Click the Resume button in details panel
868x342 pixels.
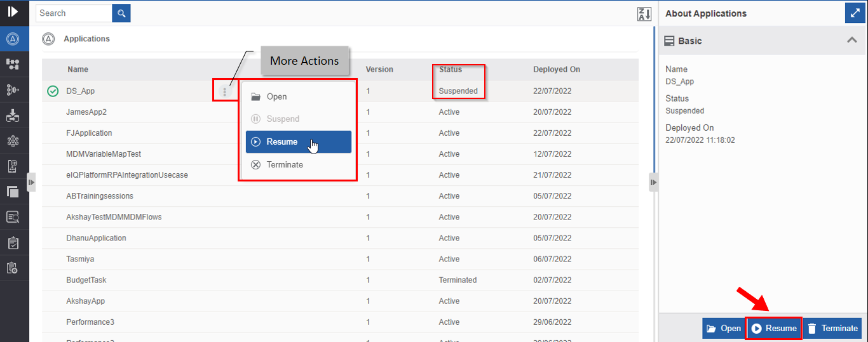pyautogui.click(x=774, y=328)
